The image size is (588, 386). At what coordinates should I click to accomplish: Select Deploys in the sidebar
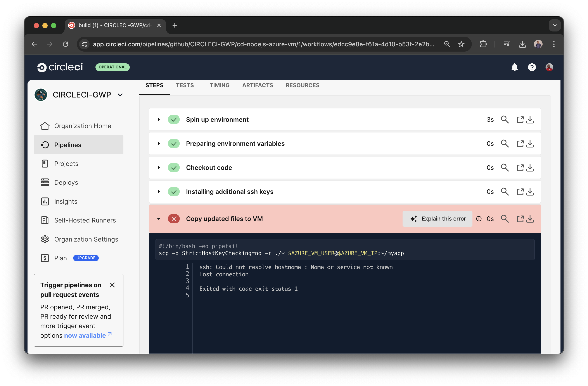click(x=66, y=182)
